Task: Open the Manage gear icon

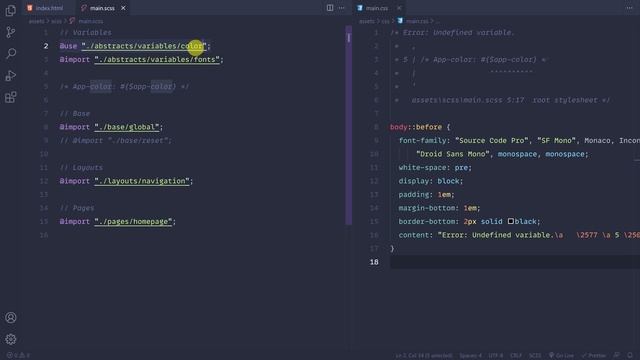Action: click(11, 339)
